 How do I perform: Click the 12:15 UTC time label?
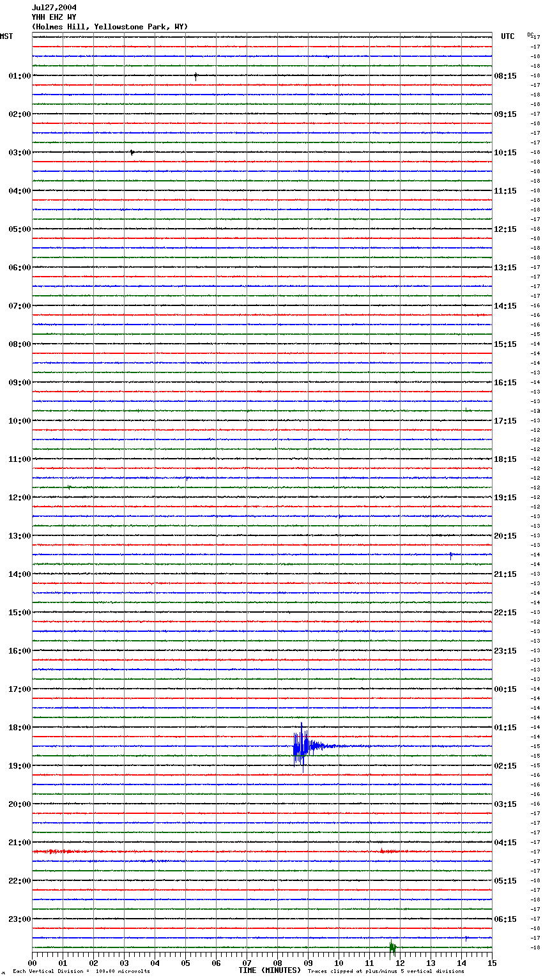click(505, 229)
